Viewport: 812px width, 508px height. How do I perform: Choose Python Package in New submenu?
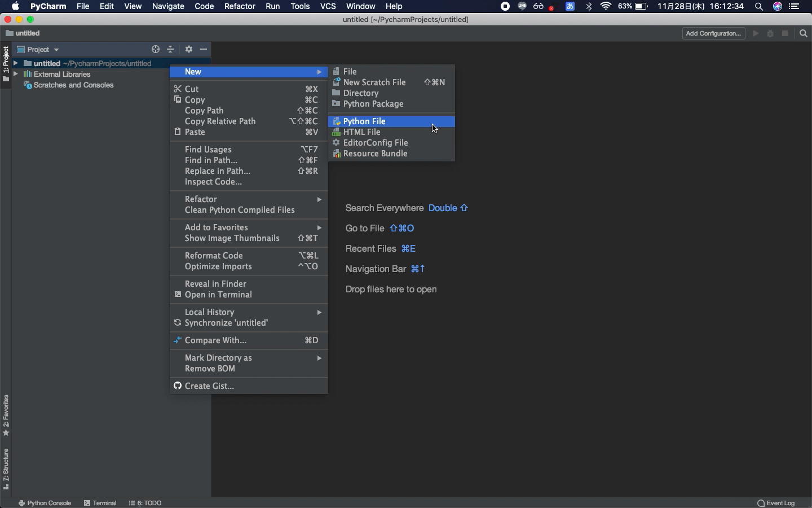coord(391,104)
